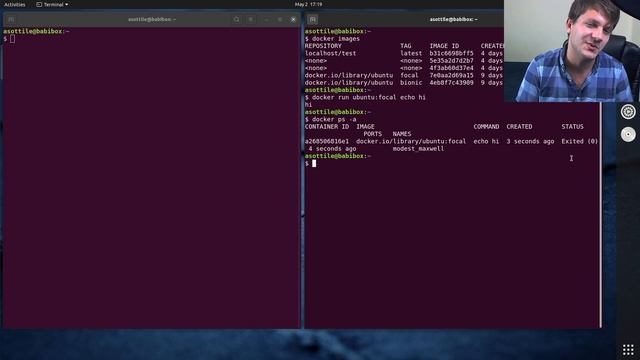Click the TAG column header

click(405, 46)
